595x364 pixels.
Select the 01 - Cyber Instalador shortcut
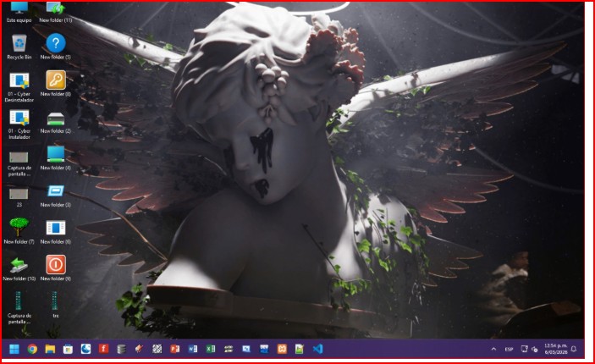coord(19,118)
